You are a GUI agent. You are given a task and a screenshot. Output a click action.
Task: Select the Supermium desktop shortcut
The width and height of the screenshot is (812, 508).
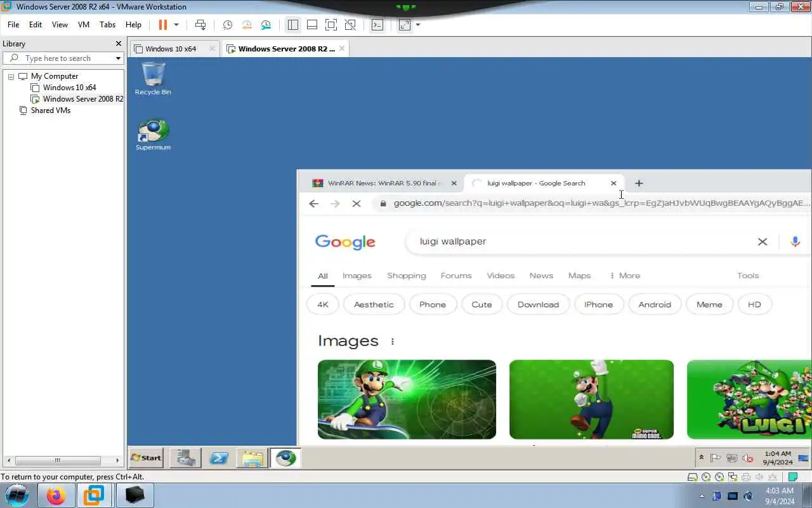(x=153, y=134)
